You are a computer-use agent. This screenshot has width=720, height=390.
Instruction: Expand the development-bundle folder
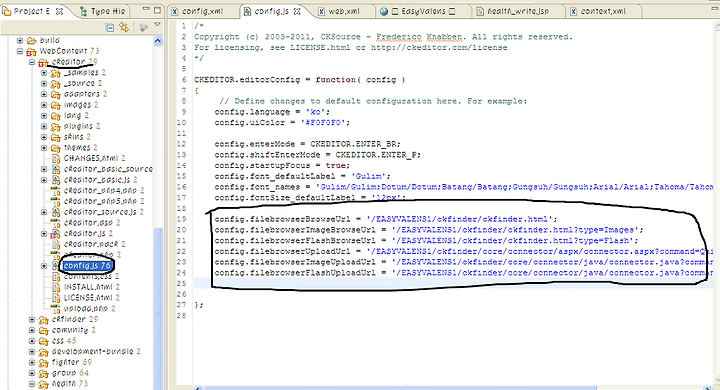32,351
